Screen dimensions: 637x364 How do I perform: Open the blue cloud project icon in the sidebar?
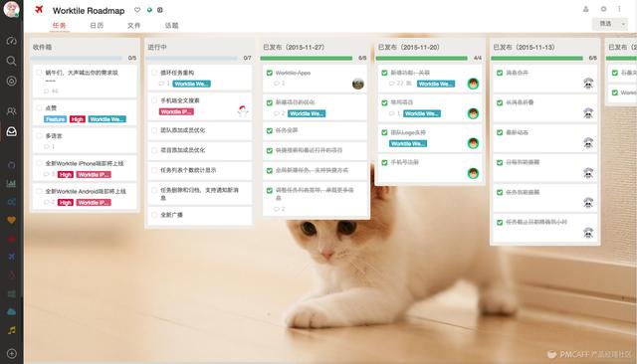(11, 311)
